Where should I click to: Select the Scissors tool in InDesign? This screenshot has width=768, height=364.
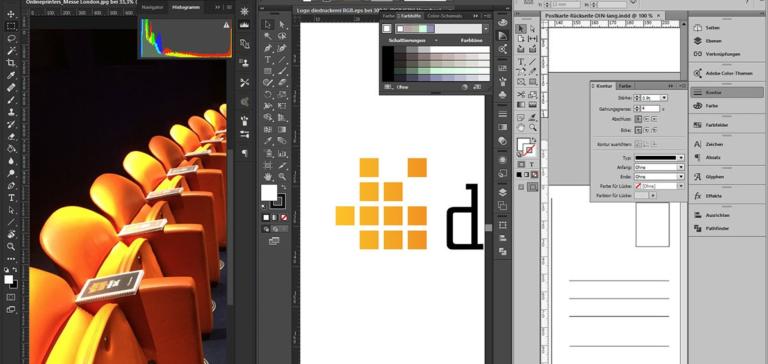pyautogui.click(x=521, y=94)
